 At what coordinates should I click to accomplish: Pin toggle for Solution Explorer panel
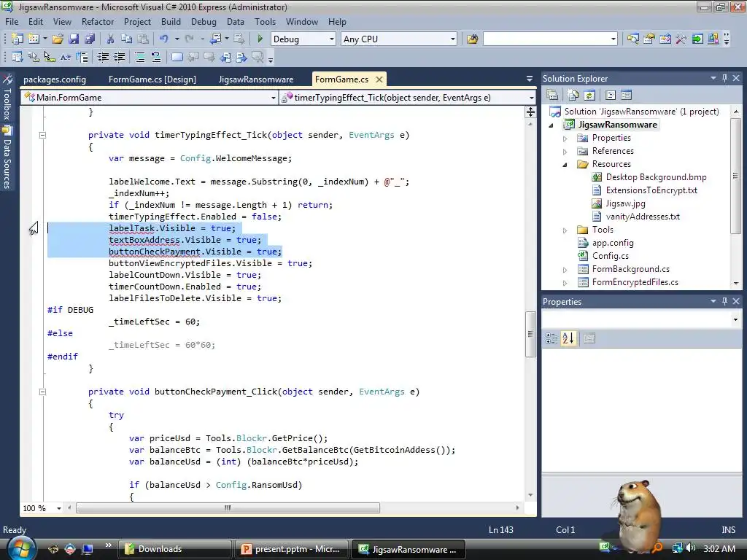pyautogui.click(x=724, y=78)
